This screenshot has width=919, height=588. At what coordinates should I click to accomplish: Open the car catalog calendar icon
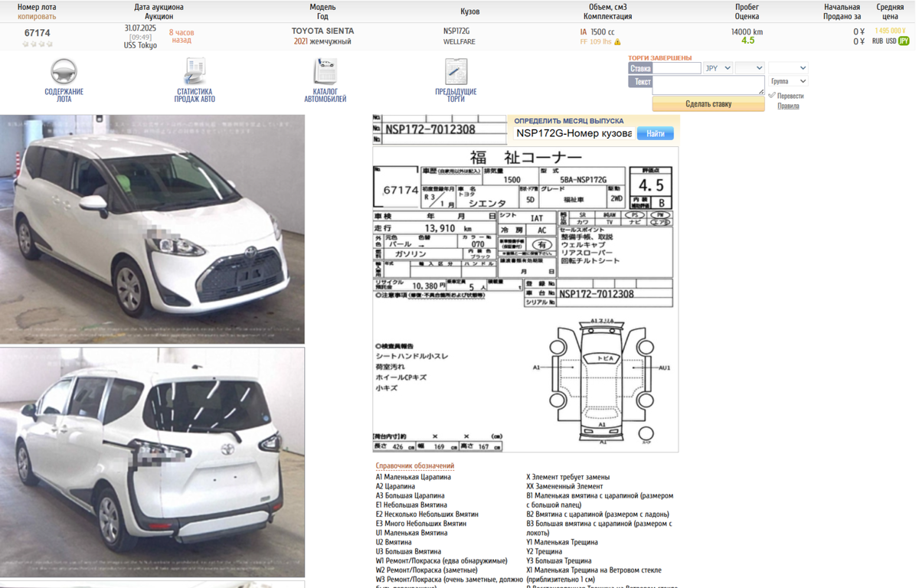[x=325, y=71]
